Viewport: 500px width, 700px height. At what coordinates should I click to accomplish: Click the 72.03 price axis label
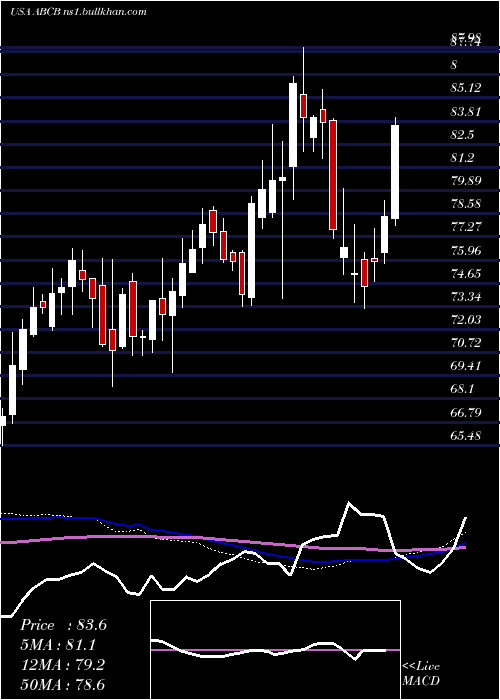pyautogui.click(x=466, y=320)
